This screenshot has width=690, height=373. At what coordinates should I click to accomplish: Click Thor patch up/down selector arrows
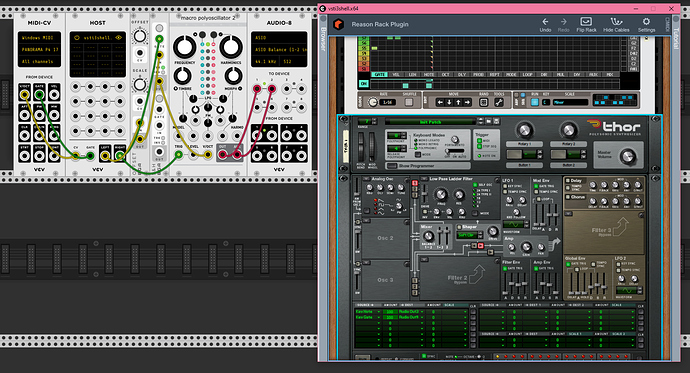click(x=481, y=121)
